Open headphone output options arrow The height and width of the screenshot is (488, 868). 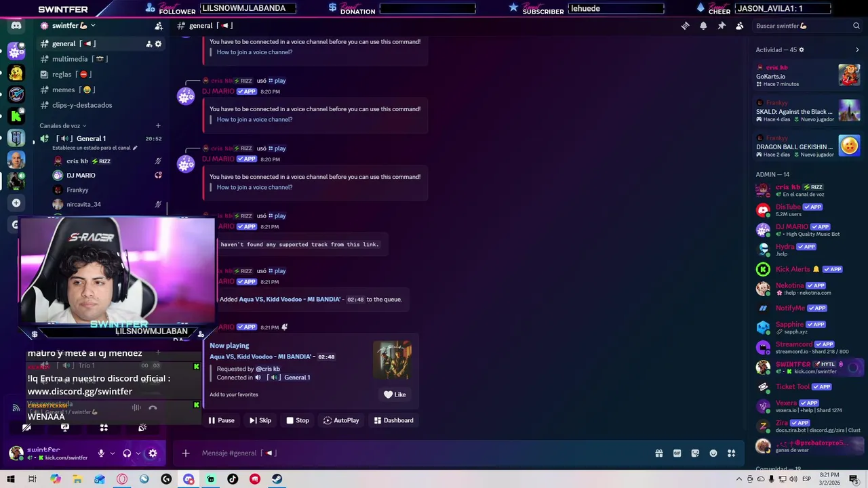[138, 453]
